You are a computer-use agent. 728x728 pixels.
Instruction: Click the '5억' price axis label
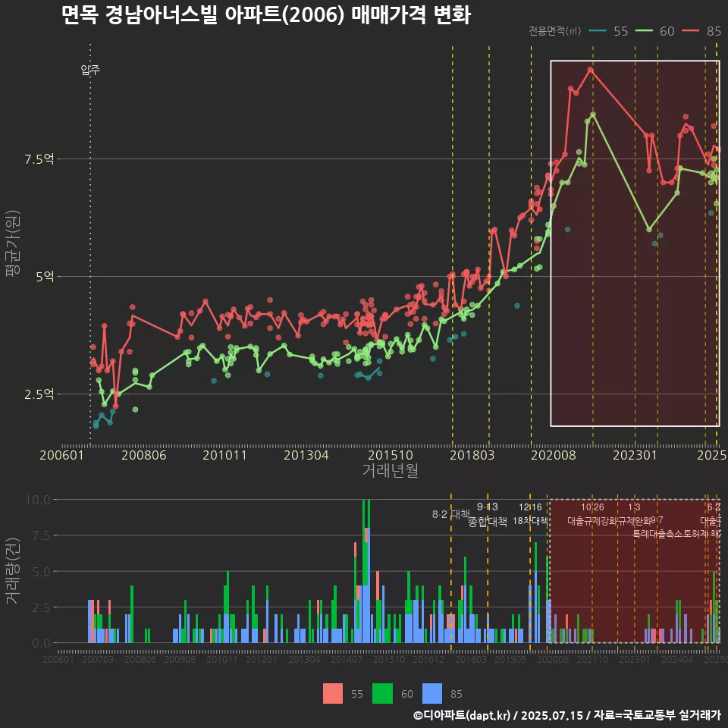click(x=45, y=277)
